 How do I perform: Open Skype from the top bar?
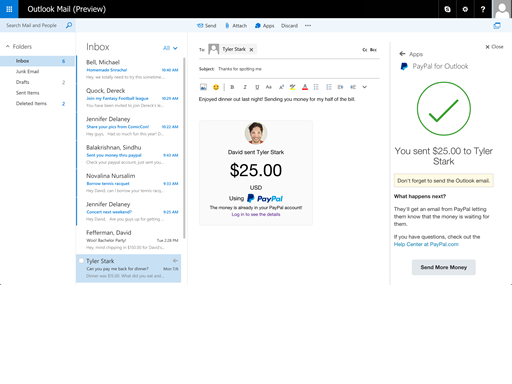(x=447, y=9)
